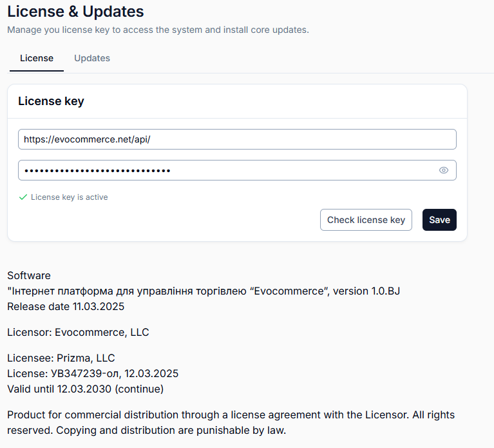Click the commercial distribution notice paragraph
The image size is (494, 448).
tap(231, 422)
